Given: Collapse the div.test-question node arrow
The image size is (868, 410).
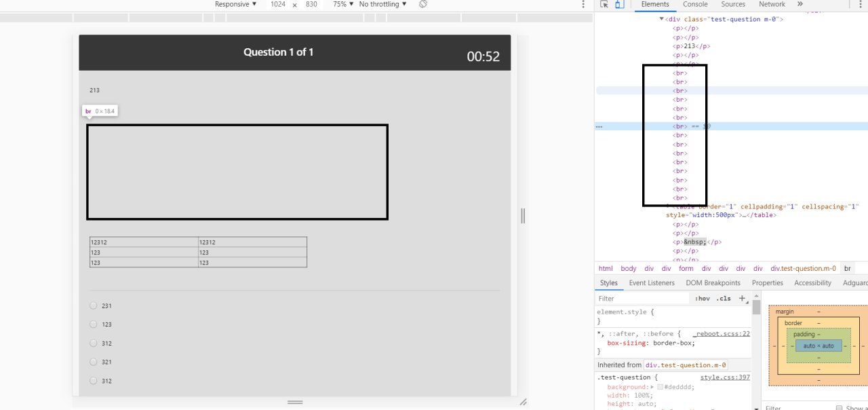Looking at the screenshot, I should (x=662, y=19).
